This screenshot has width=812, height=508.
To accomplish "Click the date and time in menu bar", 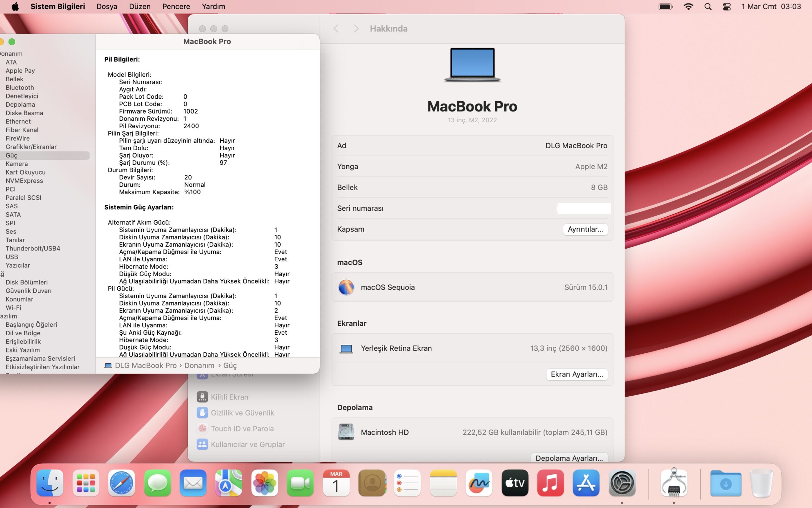I will pyautogui.click(x=771, y=6).
